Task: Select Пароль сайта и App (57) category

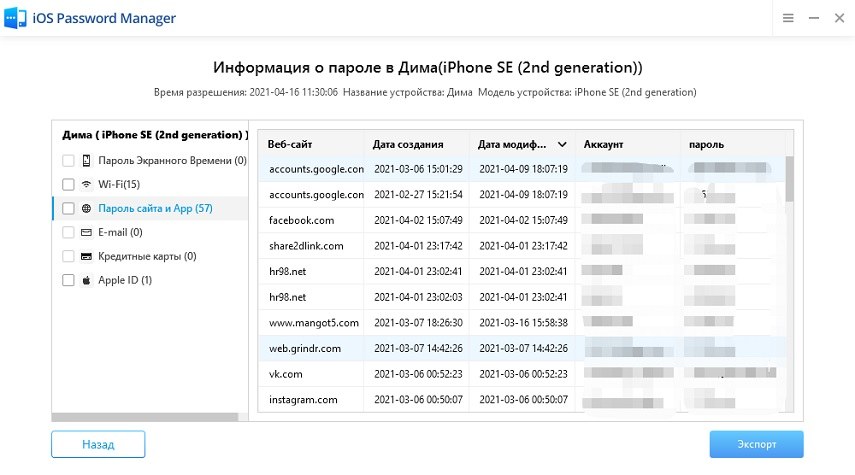Action: click(155, 208)
